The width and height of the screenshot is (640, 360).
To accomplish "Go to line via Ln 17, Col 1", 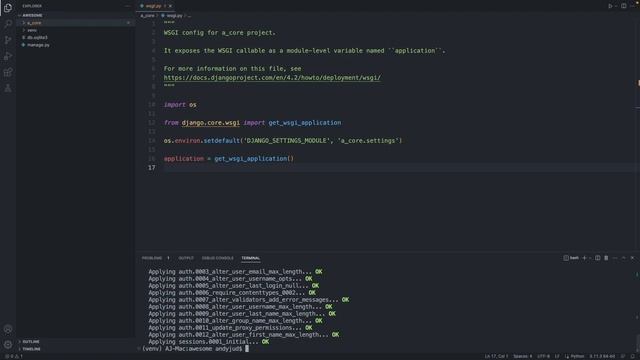I will pyautogui.click(x=496, y=356).
